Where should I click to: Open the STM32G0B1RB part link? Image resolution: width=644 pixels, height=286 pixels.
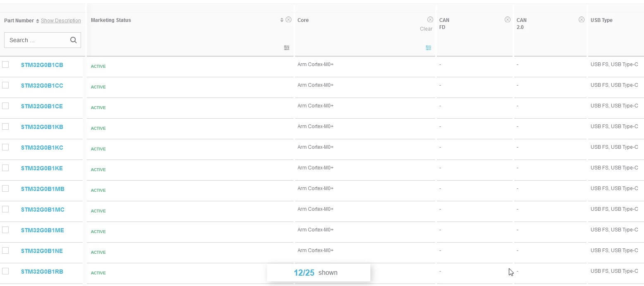tap(42, 272)
